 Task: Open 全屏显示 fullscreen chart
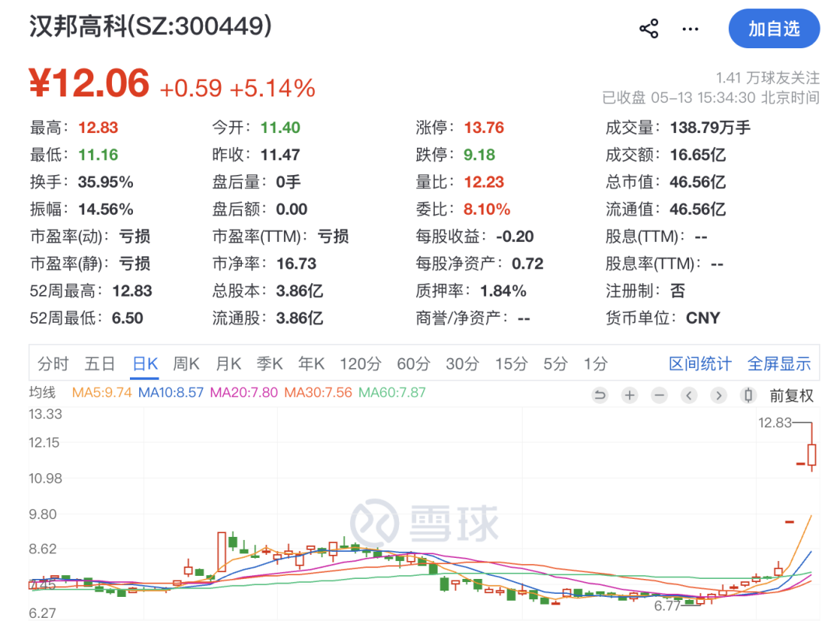779,364
